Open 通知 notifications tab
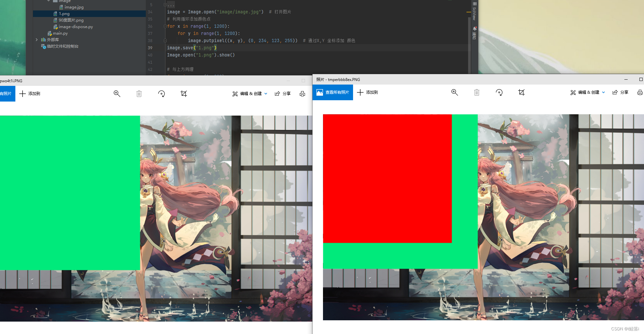Screen dimensions: 644x334 pos(474,33)
